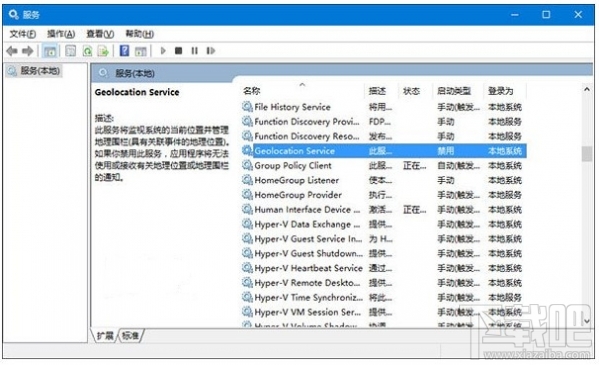Switch to the 扩展 tab
599x365 pixels.
click(x=104, y=336)
